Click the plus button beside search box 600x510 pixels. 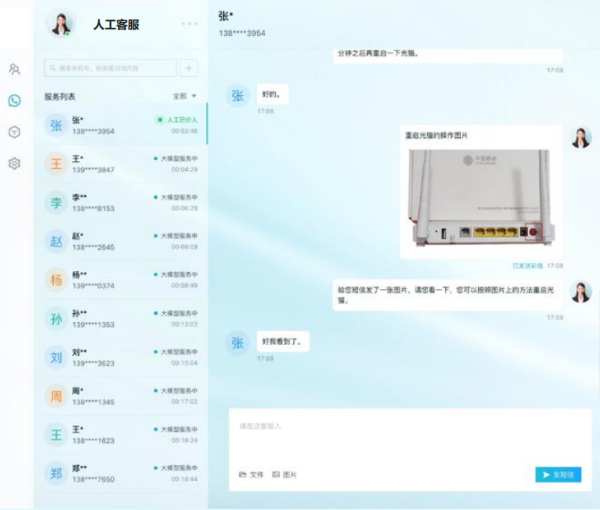pyautogui.click(x=190, y=68)
